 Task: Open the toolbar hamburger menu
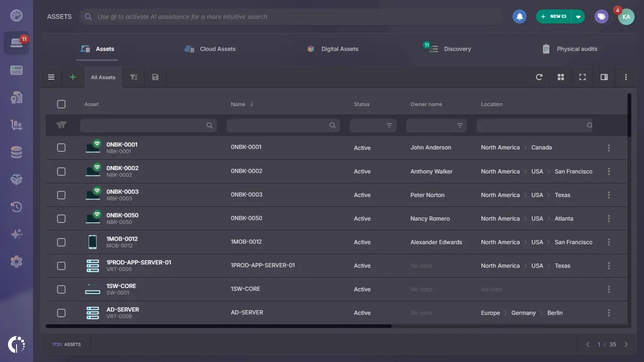(x=51, y=77)
